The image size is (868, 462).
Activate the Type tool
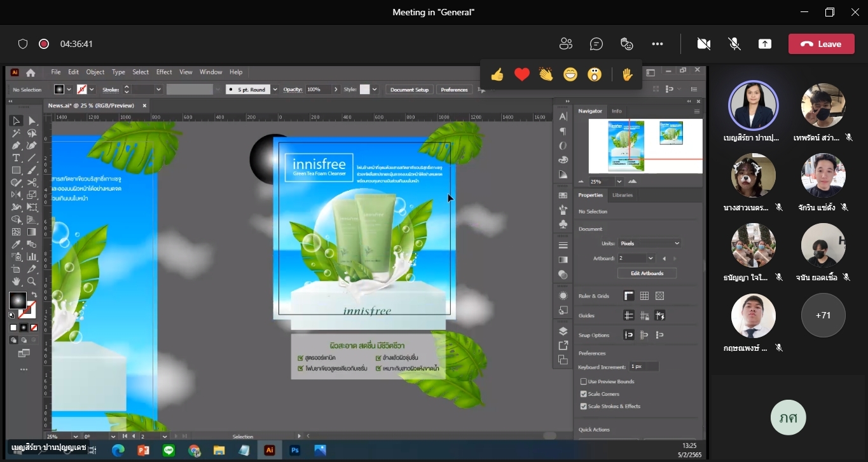(x=17, y=158)
